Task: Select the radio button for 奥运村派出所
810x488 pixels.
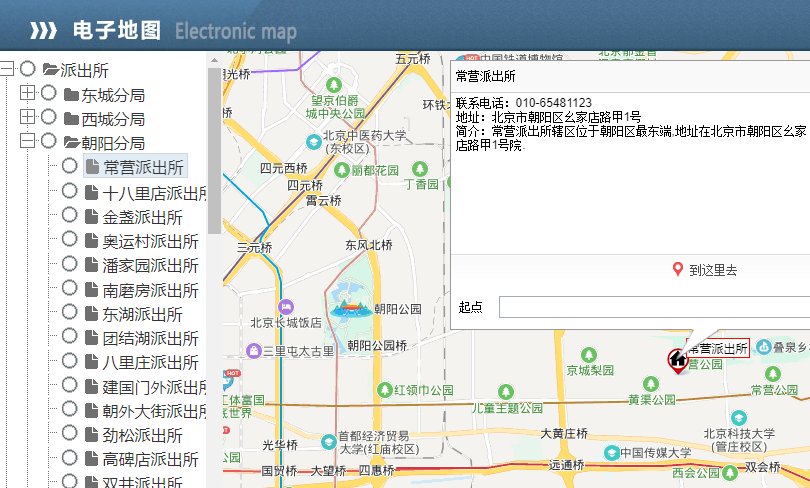Action: tap(70, 239)
